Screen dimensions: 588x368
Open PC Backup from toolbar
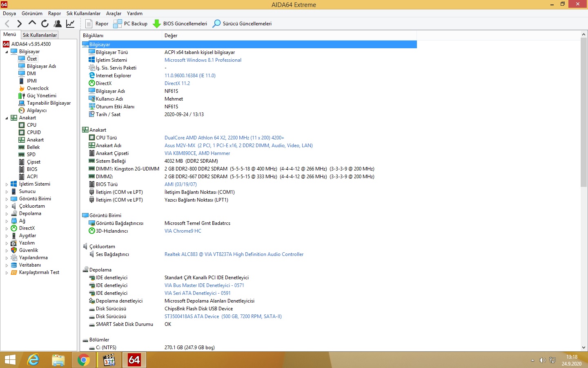[130, 24]
